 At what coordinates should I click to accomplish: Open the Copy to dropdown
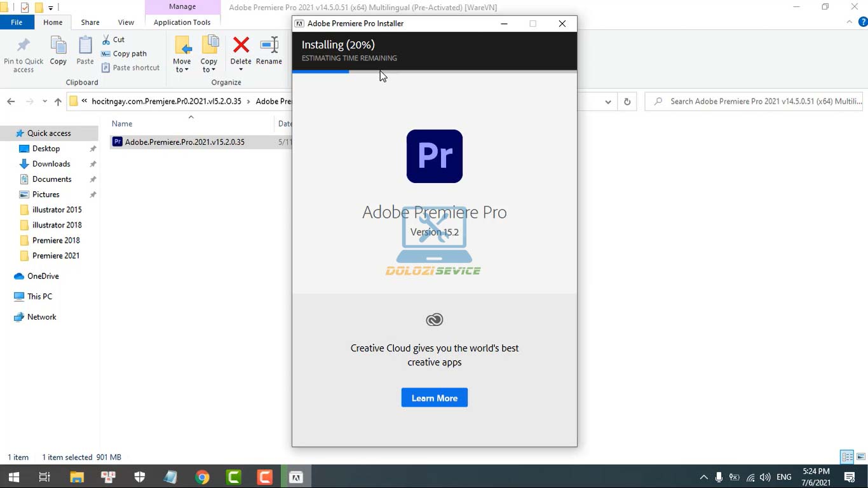208,65
